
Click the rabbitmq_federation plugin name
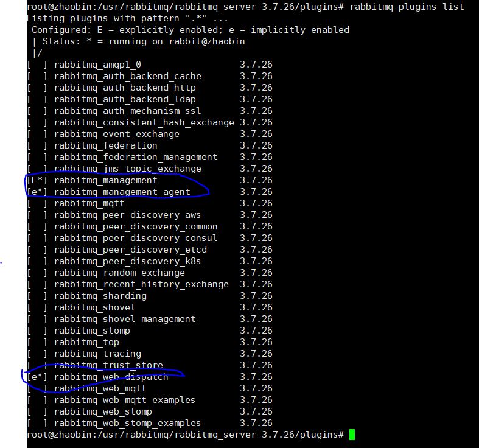(106, 145)
